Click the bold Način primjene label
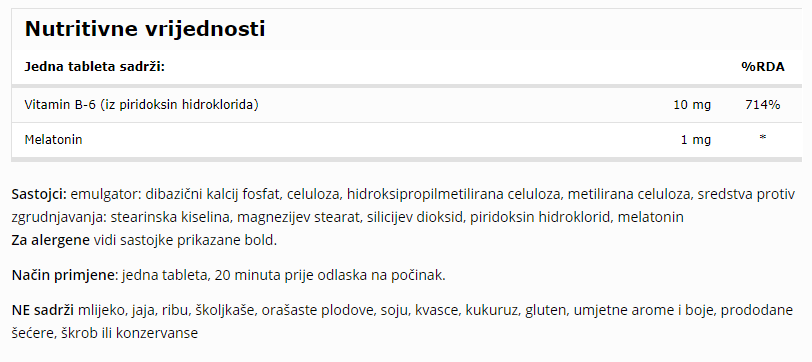 (65, 276)
